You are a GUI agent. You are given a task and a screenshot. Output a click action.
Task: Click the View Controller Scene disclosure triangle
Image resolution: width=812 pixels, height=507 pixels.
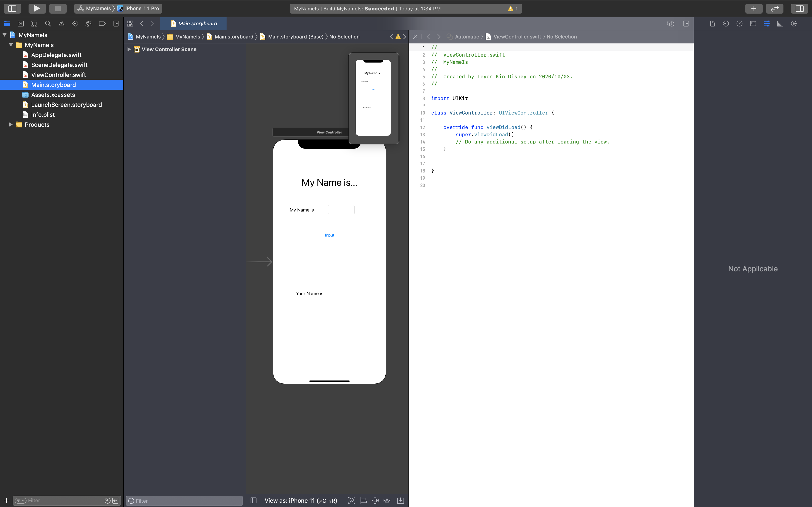click(x=129, y=50)
